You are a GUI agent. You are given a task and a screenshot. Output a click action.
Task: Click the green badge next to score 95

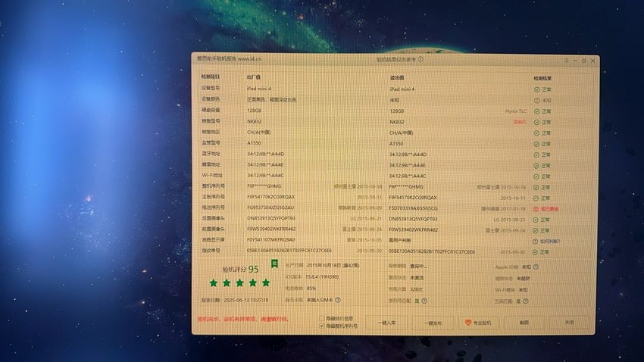274,264
